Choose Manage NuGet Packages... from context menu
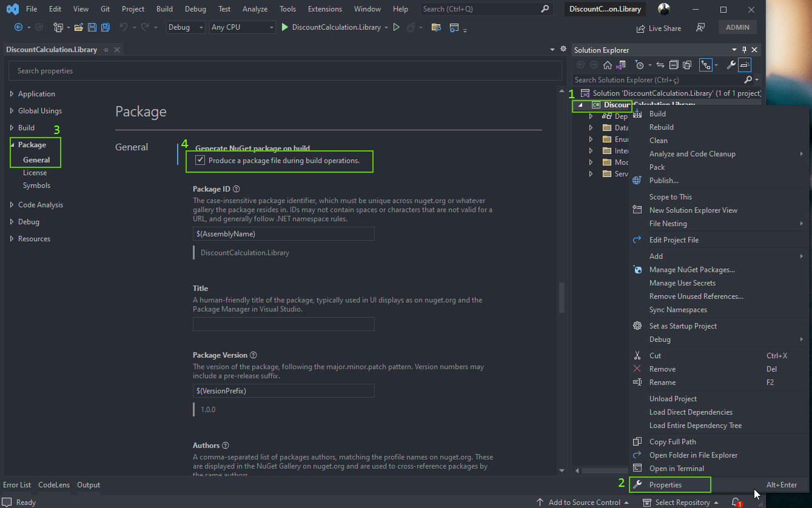Screen dimensions: 812x508 [692, 270]
